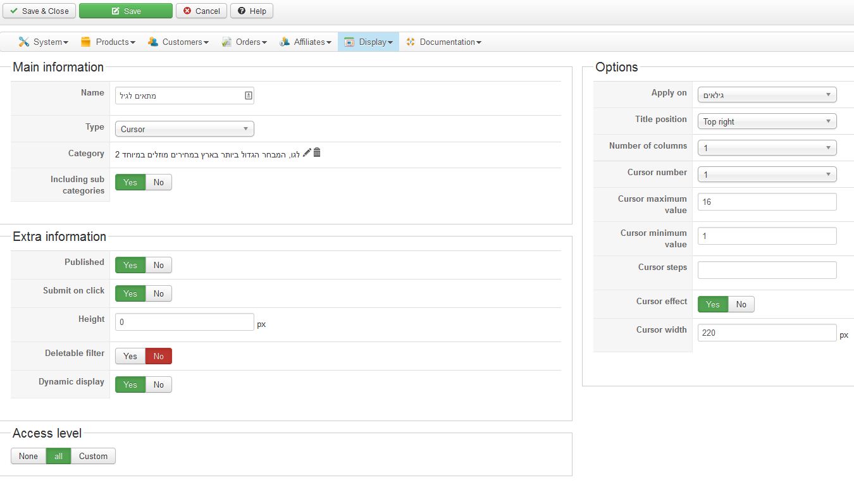
Task: Click the Orders menu icon
Action: [x=226, y=42]
